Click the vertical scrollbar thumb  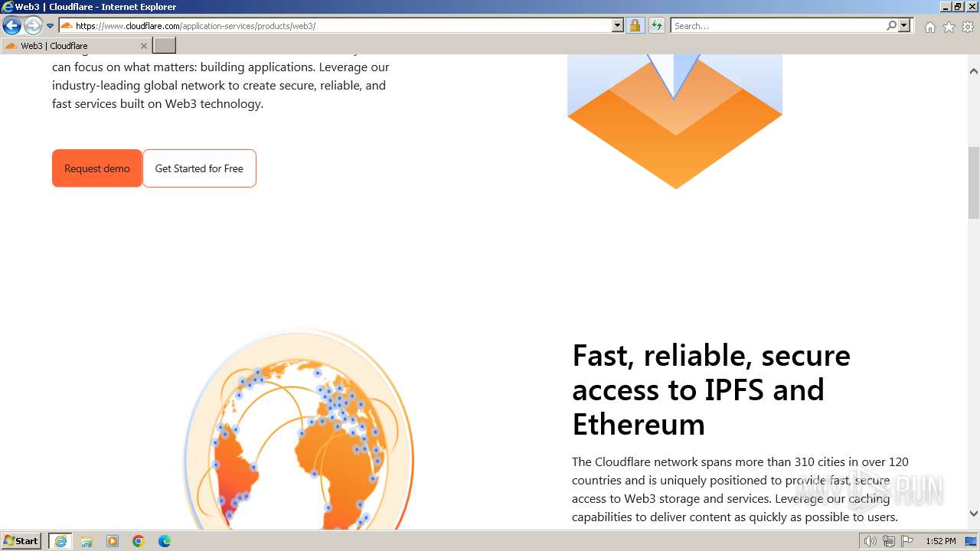(974, 182)
